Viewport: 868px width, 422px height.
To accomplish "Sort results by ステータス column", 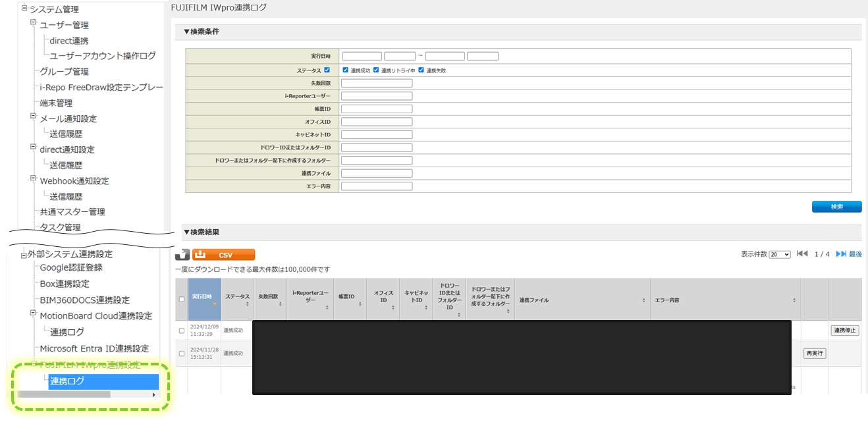I will (x=237, y=300).
